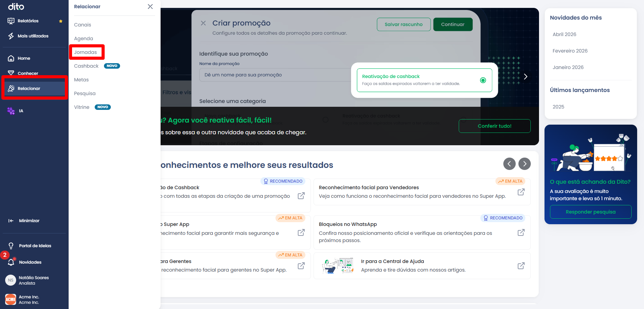Click the Mais utilizados lightning icon
The width and height of the screenshot is (644, 309).
[11, 36]
